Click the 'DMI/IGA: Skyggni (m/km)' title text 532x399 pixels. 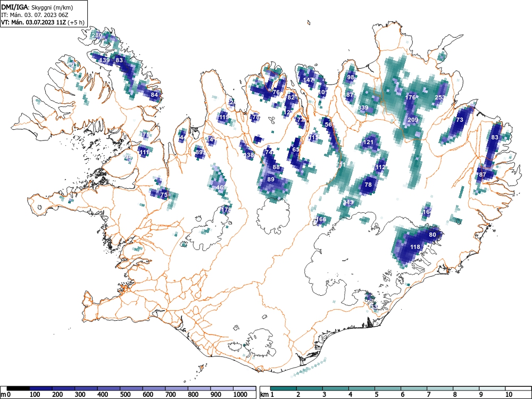tap(37, 7)
